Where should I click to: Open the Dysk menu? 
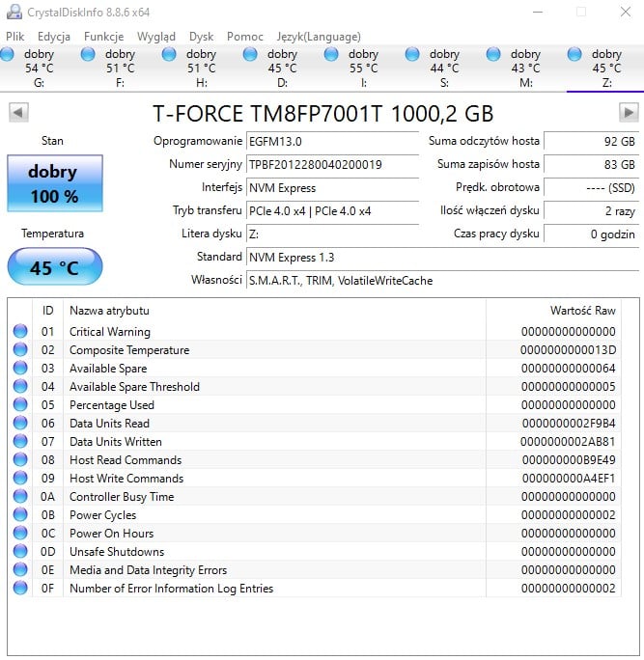point(202,37)
